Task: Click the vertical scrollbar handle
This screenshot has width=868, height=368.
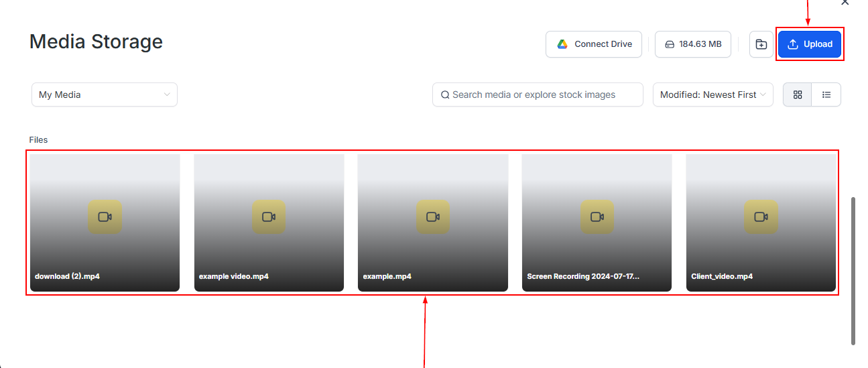Action: tap(853, 271)
